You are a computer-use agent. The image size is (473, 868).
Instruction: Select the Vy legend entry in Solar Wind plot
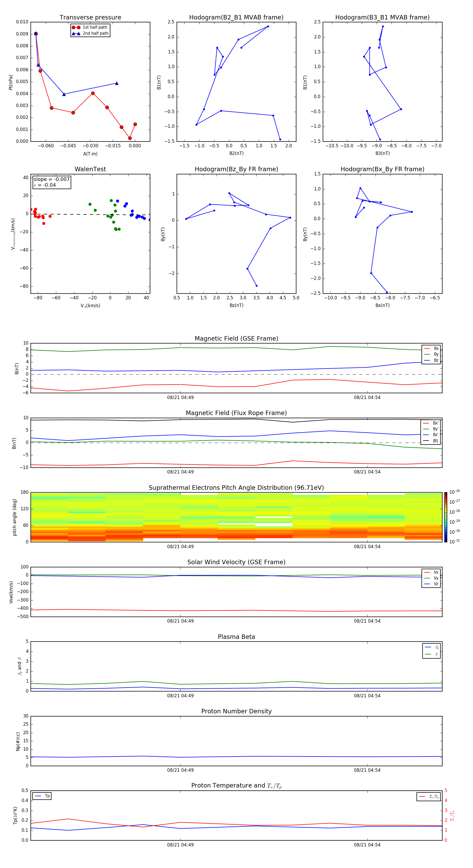coord(431,578)
